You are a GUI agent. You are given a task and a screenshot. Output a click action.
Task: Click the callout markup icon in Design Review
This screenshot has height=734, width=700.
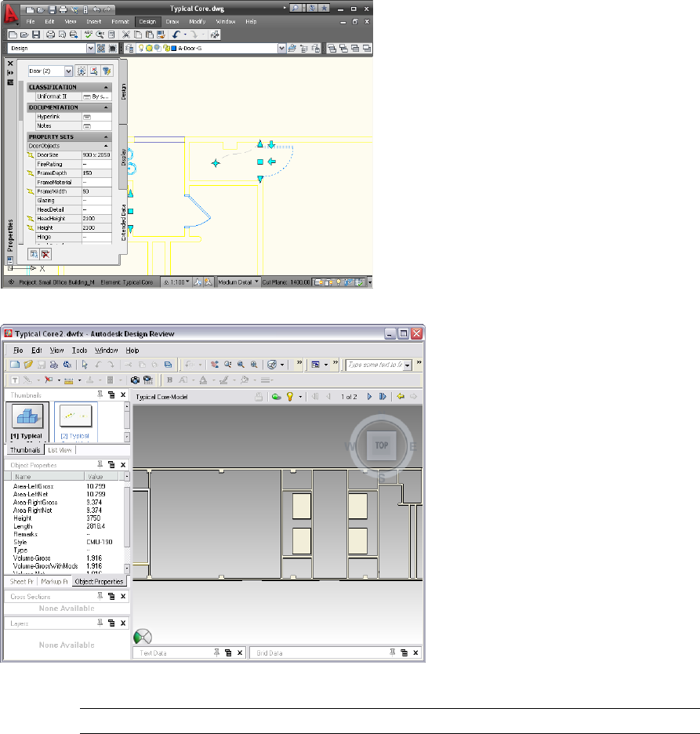point(48,380)
